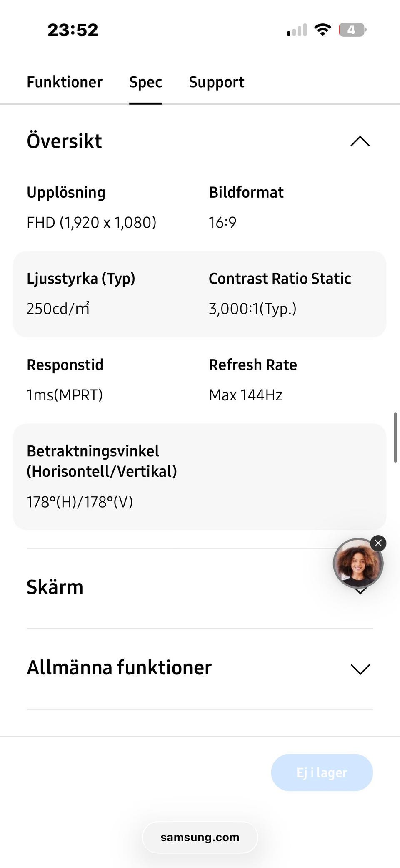The height and width of the screenshot is (868, 400).
Task: Close the chat assistant bubble
Action: coord(378,543)
